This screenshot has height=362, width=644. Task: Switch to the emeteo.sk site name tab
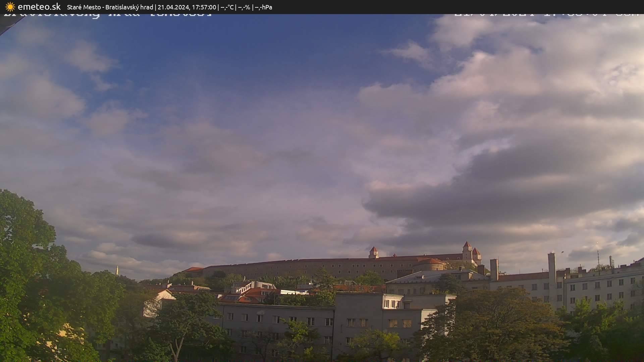(39, 7)
